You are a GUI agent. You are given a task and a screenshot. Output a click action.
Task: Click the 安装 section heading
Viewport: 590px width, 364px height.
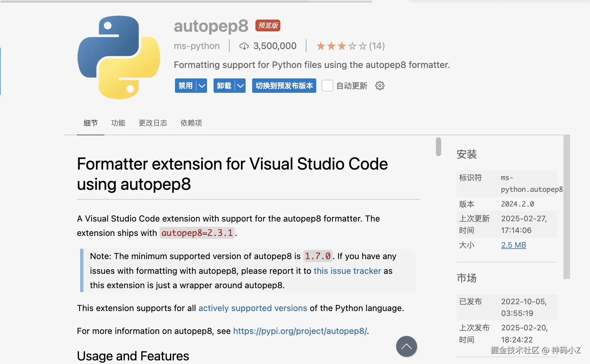pyautogui.click(x=467, y=154)
